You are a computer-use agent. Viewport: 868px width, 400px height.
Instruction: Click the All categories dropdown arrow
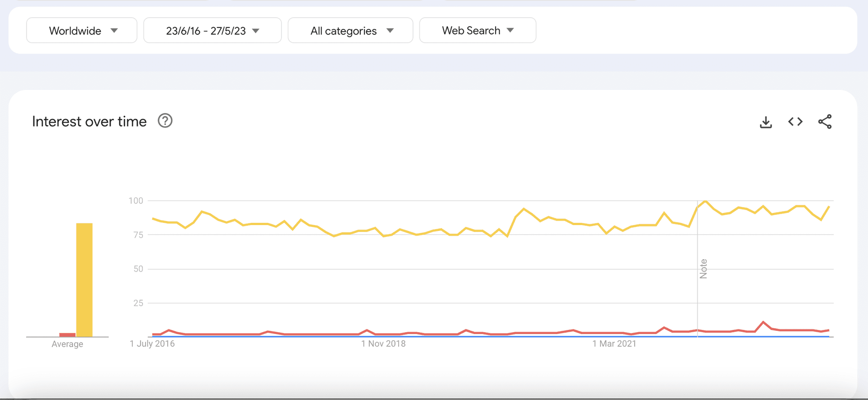[x=390, y=31]
